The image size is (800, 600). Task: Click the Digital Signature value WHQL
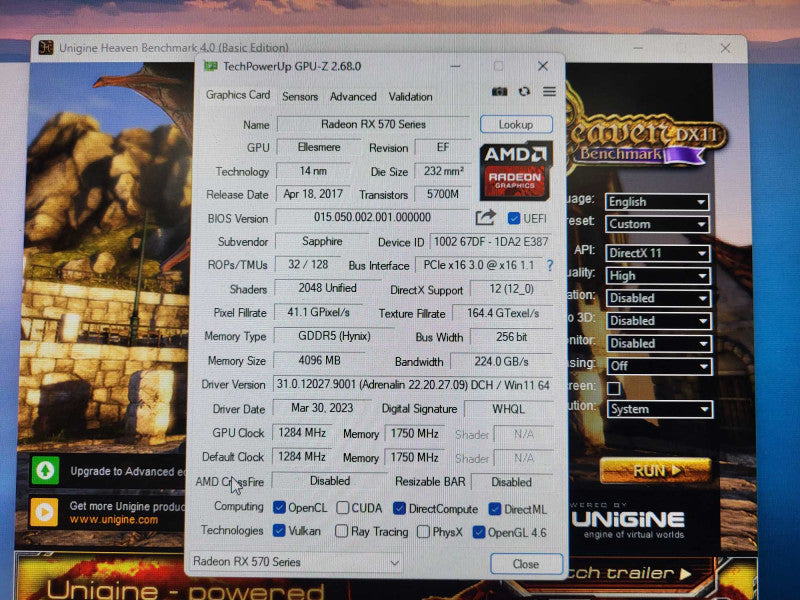point(509,409)
